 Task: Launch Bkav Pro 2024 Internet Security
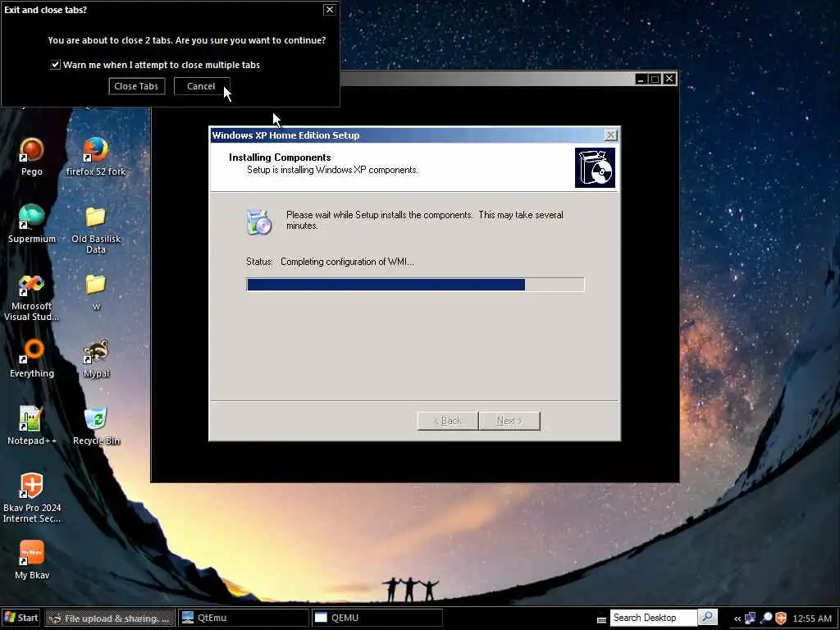[32, 498]
